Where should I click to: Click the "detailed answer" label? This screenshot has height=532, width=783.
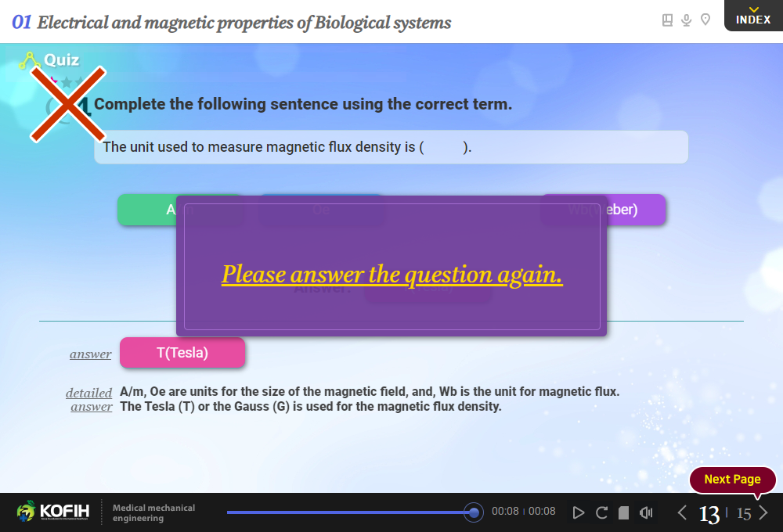89,400
